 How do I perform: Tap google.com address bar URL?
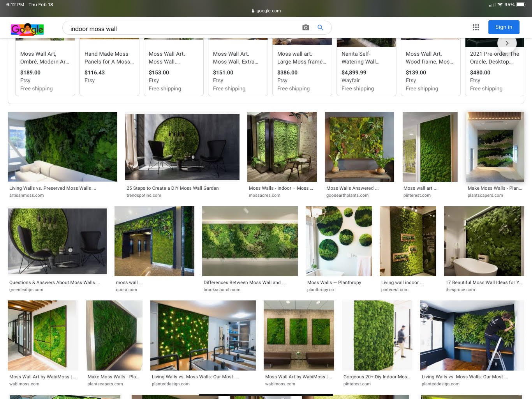point(268,11)
